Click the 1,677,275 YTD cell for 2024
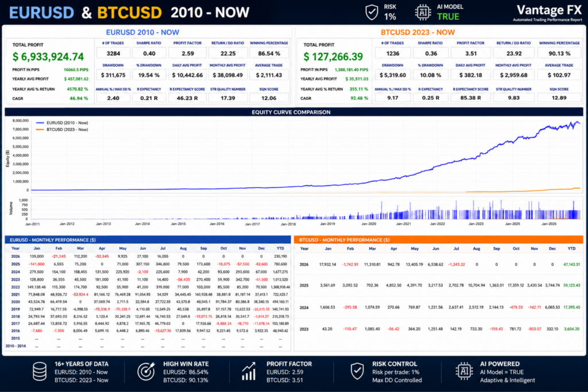588x392 pixels. coord(280,271)
